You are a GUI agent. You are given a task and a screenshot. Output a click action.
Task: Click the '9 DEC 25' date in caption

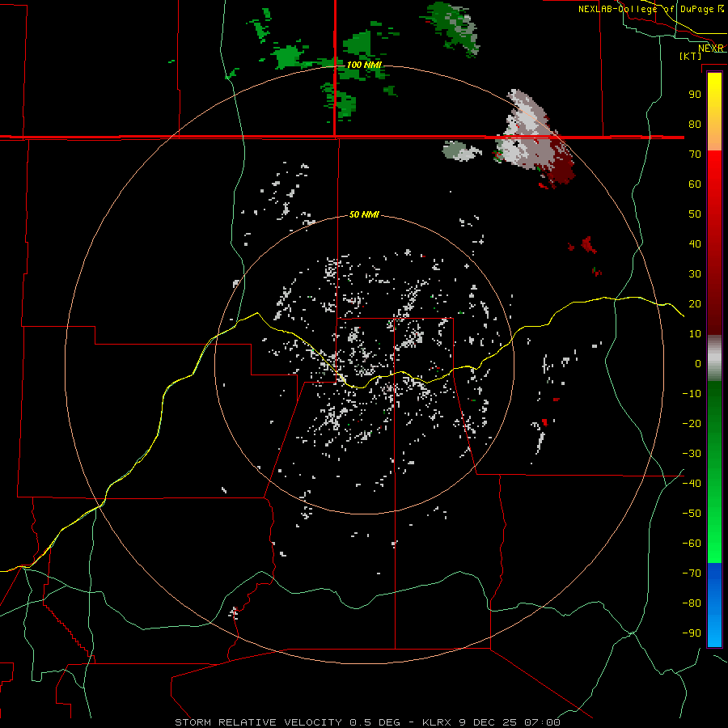[489, 722]
